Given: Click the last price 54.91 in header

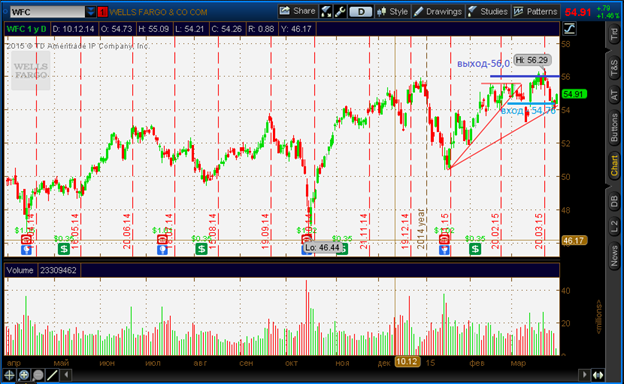Looking at the screenshot, I should (578, 12).
